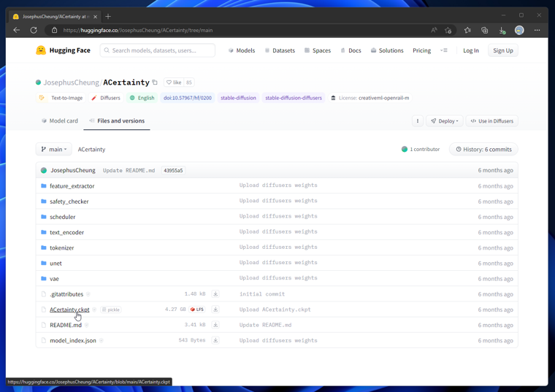Open the three-dot options menu beside Deploy

[418, 121]
